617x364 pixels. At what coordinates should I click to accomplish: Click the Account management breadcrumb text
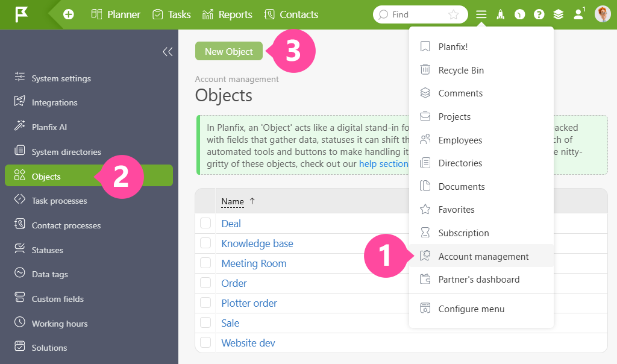click(237, 79)
